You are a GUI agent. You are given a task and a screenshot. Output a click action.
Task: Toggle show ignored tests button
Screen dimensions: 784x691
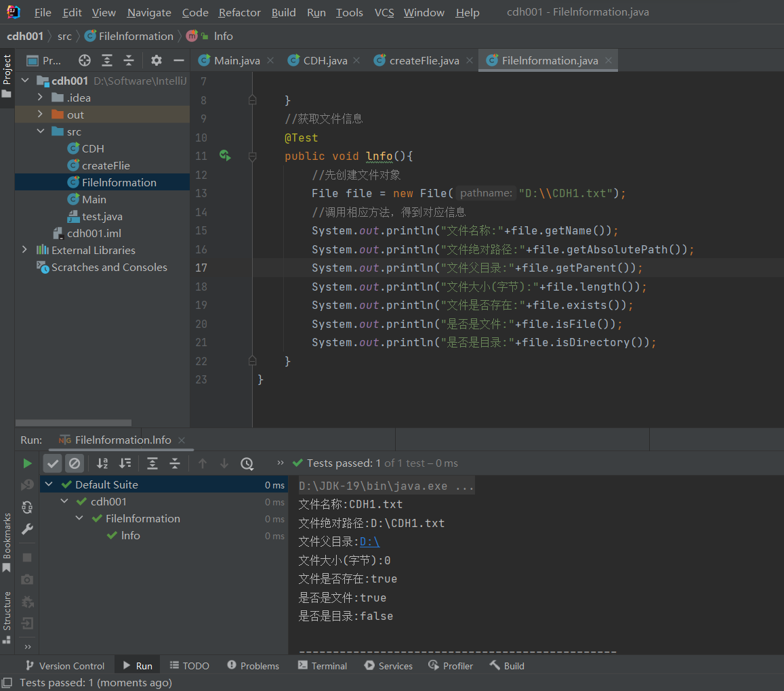coord(75,463)
